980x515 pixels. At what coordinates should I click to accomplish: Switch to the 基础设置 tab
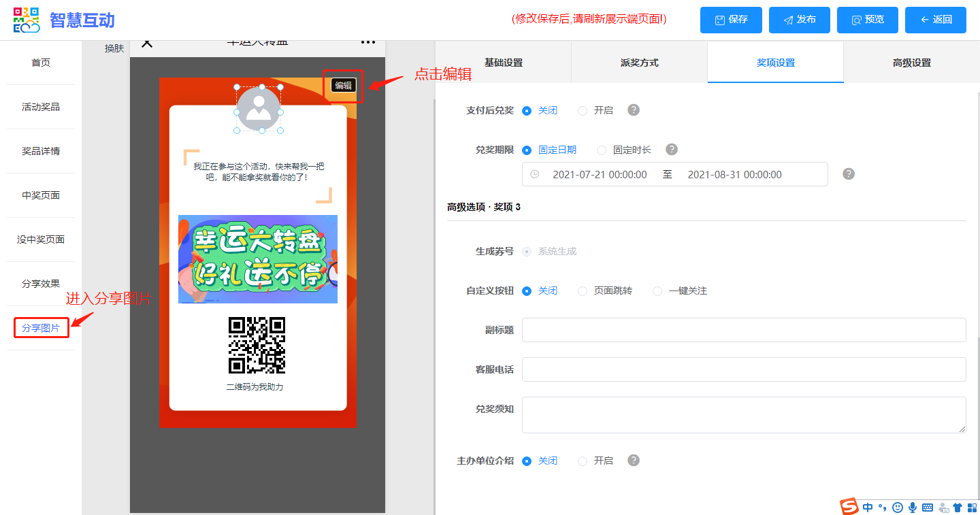503,63
